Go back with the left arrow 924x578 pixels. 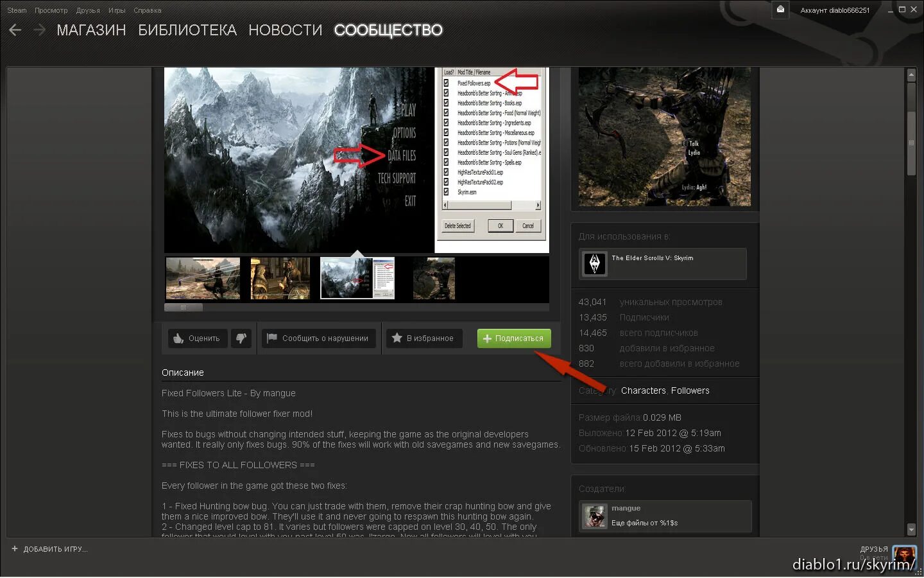[15, 30]
